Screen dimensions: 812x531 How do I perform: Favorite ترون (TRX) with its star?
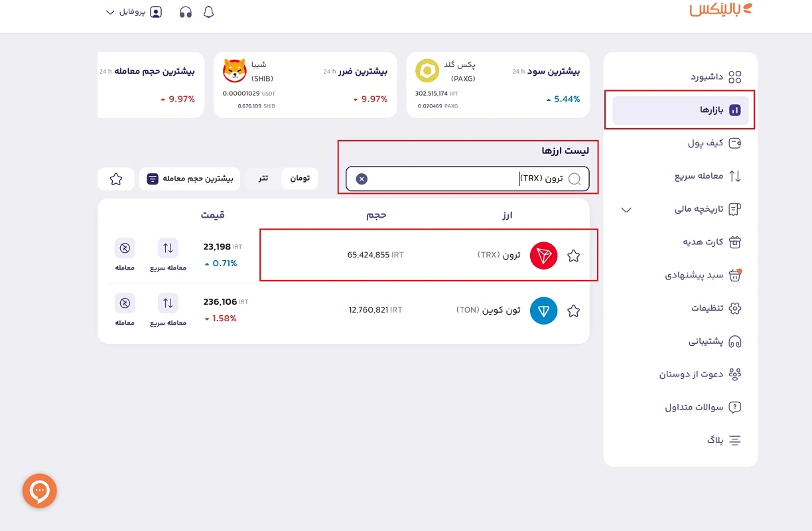tap(574, 256)
